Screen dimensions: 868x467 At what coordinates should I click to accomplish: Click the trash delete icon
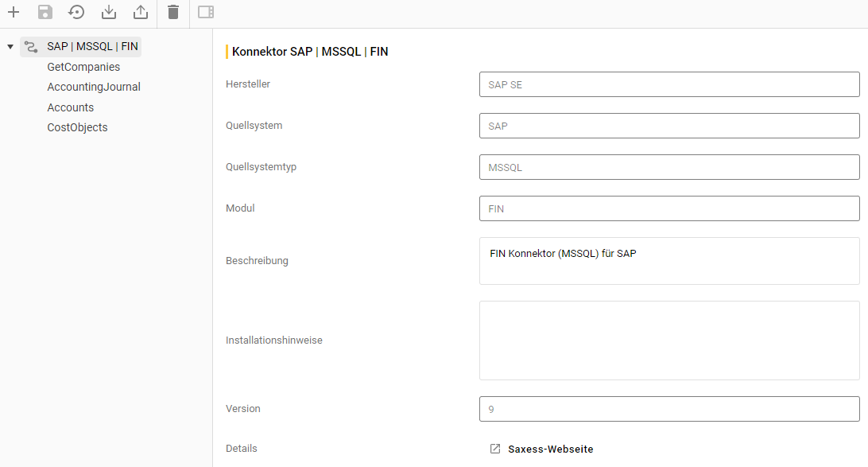[x=173, y=12]
